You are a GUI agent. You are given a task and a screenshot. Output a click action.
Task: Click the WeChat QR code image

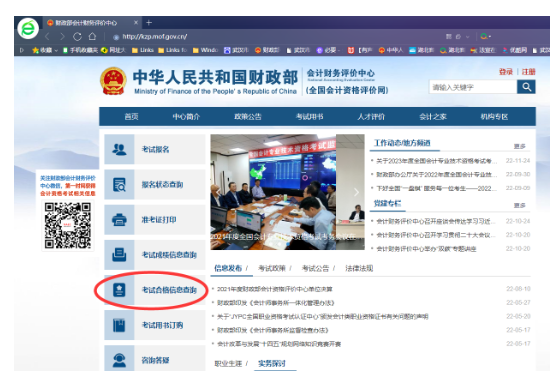coord(67,226)
